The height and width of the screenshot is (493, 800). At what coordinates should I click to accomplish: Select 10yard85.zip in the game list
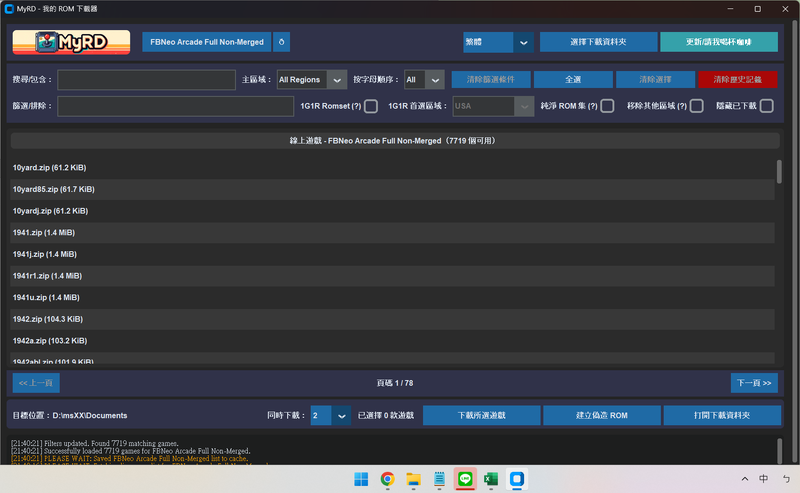tap(392, 189)
